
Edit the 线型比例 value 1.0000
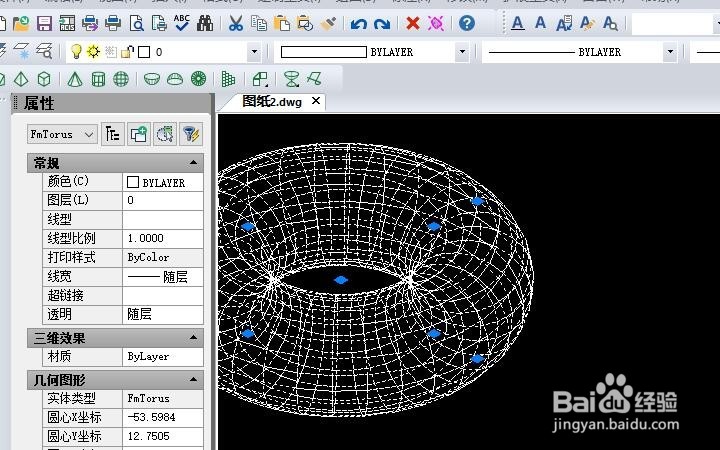[163, 238]
